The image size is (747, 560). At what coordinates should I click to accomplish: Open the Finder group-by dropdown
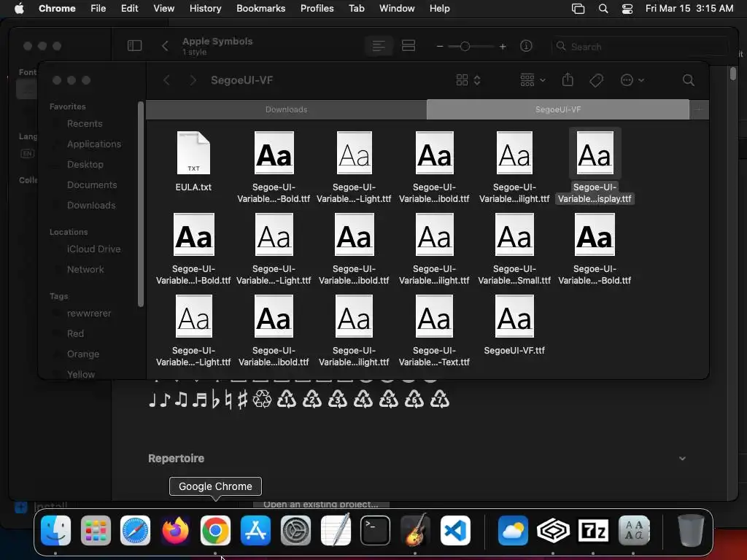533,80
